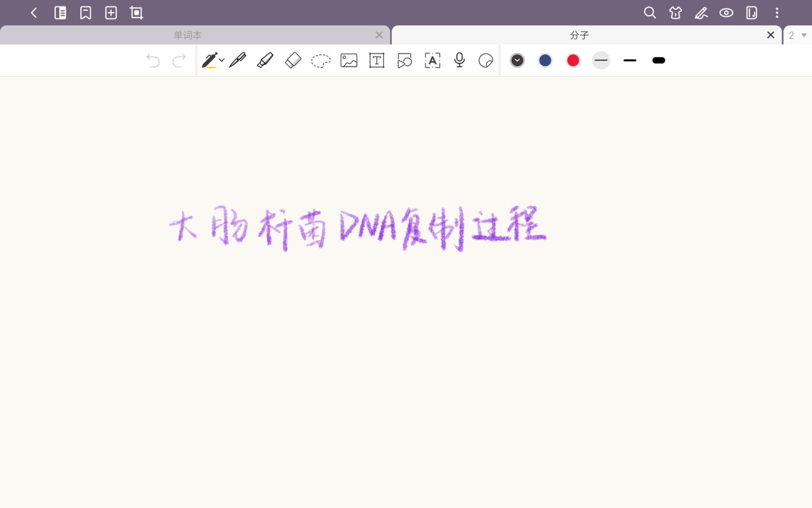Select the Shapes tool

click(x=405, y=60)
